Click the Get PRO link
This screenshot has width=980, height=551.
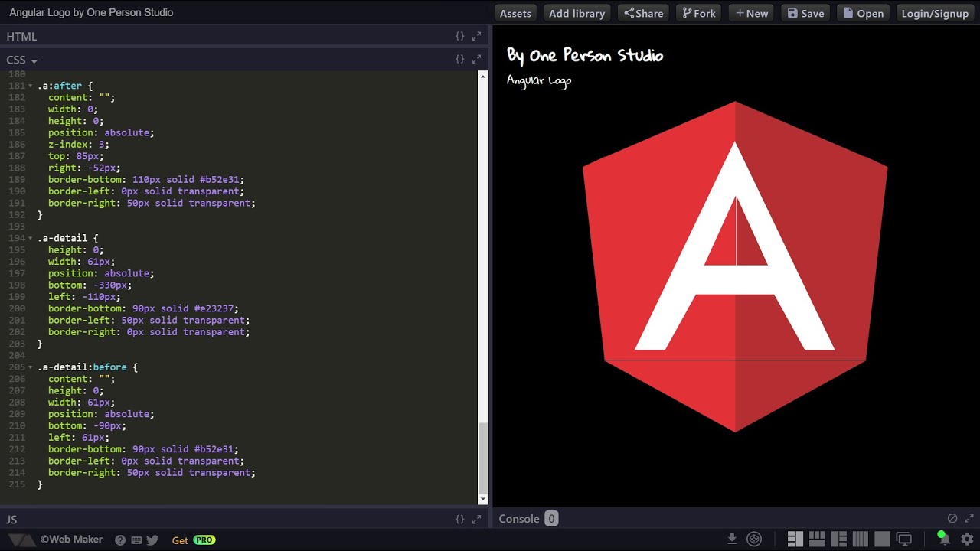[x=194, y=540]
